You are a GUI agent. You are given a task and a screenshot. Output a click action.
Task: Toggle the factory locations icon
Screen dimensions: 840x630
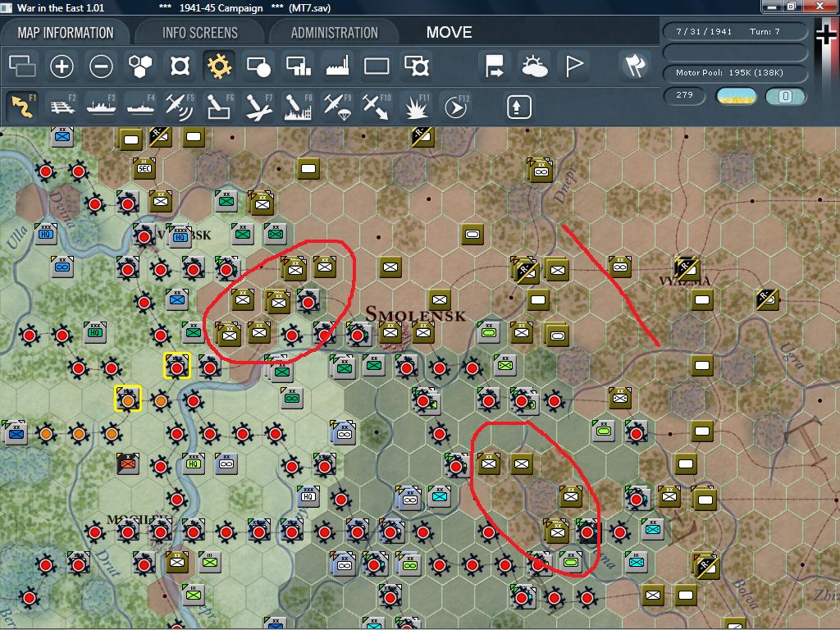pyautogui.click(x=337, y=66)
